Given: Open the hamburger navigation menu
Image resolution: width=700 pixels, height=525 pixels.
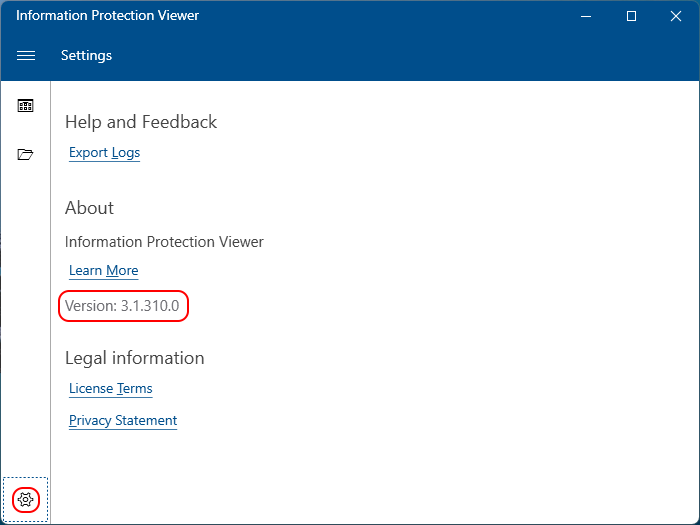Looking at the screenshot, I should click(x=26, y=55).
